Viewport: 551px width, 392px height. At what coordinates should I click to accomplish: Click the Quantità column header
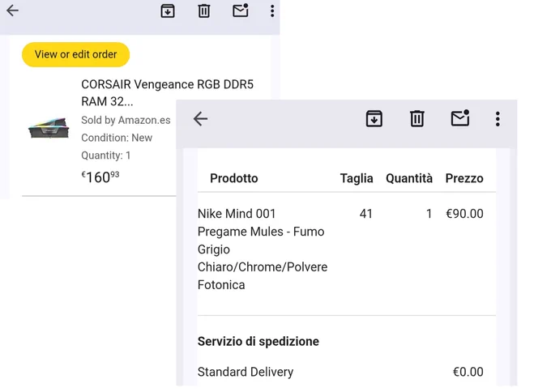pos(409,178)
